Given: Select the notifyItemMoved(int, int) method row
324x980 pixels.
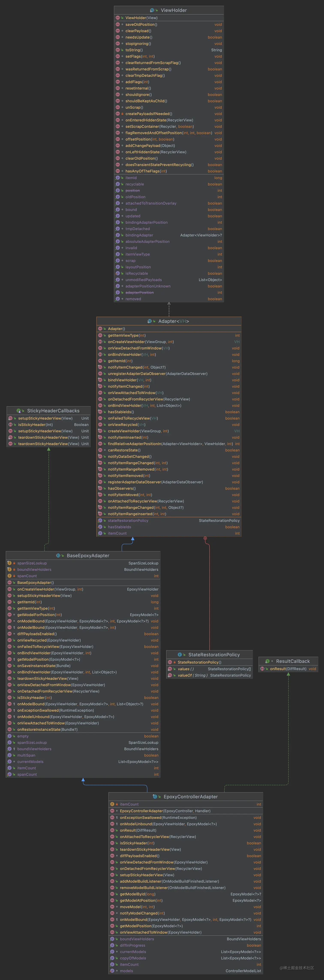Looking at the screenshot, I should coord(169,495).
